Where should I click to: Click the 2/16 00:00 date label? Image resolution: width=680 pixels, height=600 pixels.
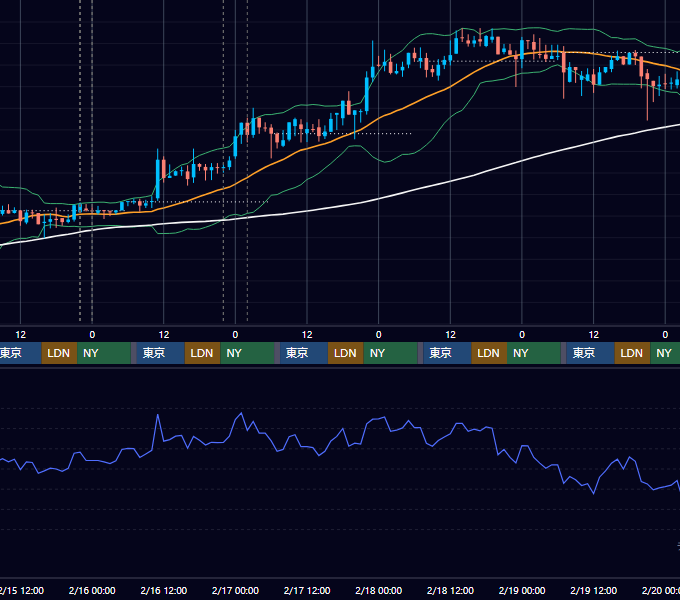pos(92,590)
